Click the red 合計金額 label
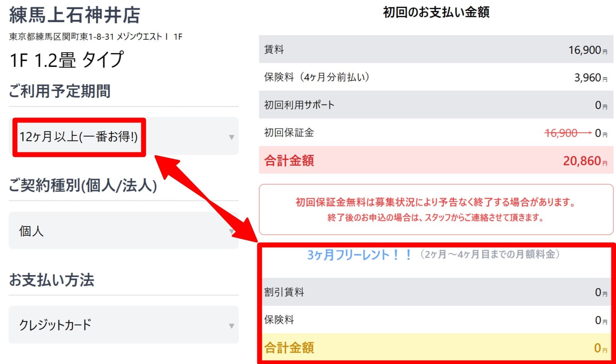This screenshot has height=364, width=616. (x=289, y=160)
